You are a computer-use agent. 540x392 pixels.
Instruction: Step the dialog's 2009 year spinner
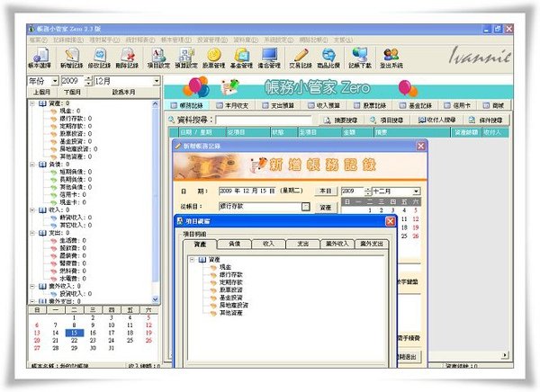[368, 192]
